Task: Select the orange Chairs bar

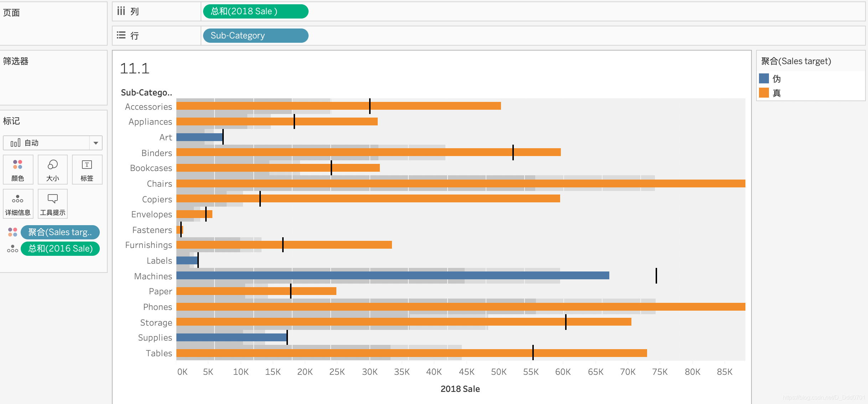Action: [461, 183]
